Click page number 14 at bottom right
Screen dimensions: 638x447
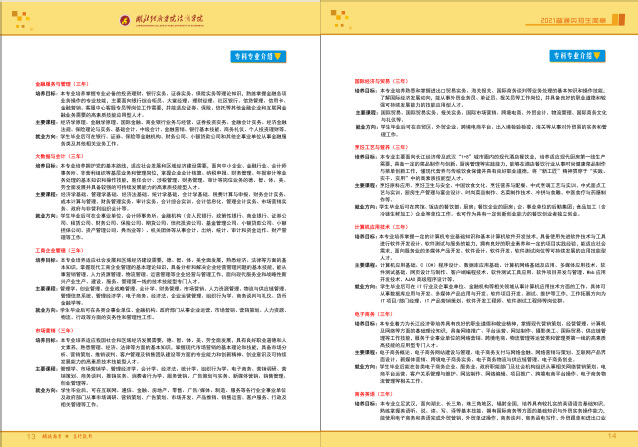click(x=614, y=436)
